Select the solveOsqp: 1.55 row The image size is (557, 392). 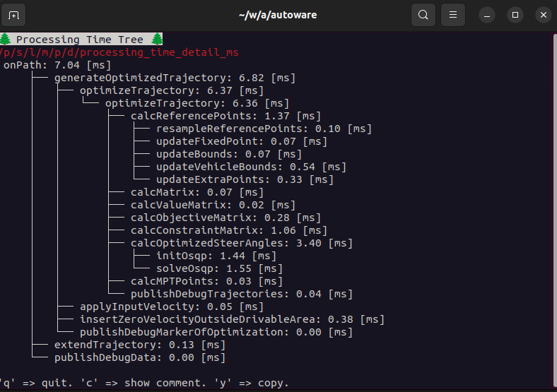219,269
